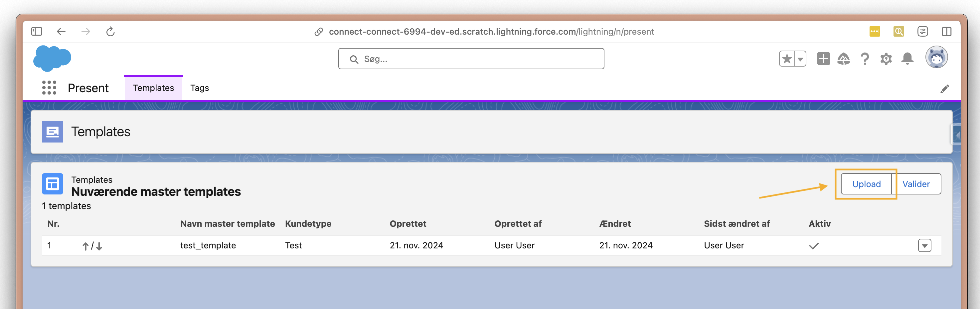This screenshot has width=980, height=309.
Task: Click the Templates page header icon
Action: tap(53, 132)
